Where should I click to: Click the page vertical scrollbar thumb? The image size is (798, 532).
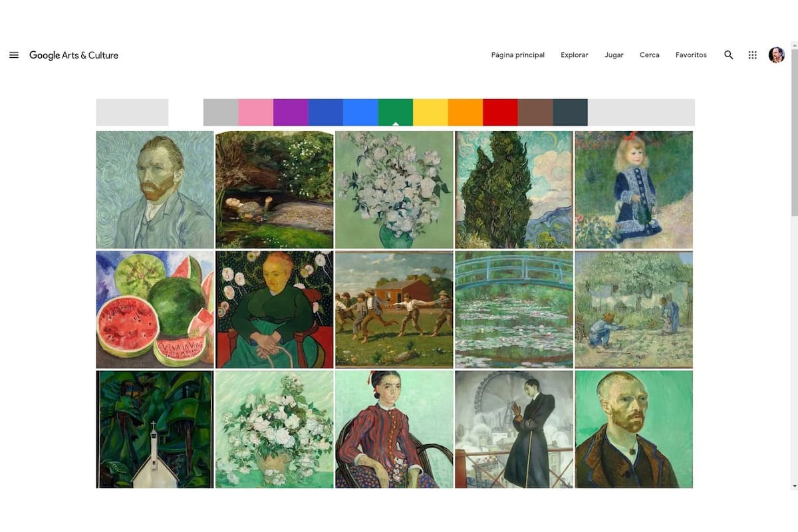pos(794,132)
